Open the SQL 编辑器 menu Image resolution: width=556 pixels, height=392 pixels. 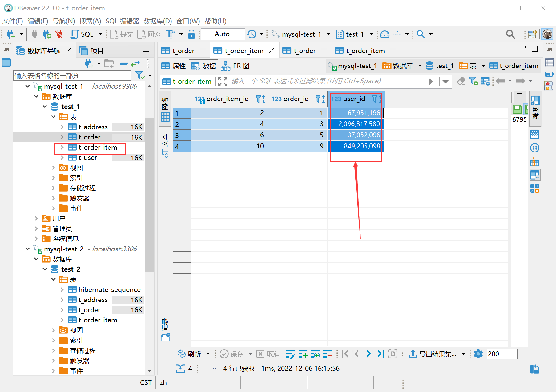click(122, 21)
